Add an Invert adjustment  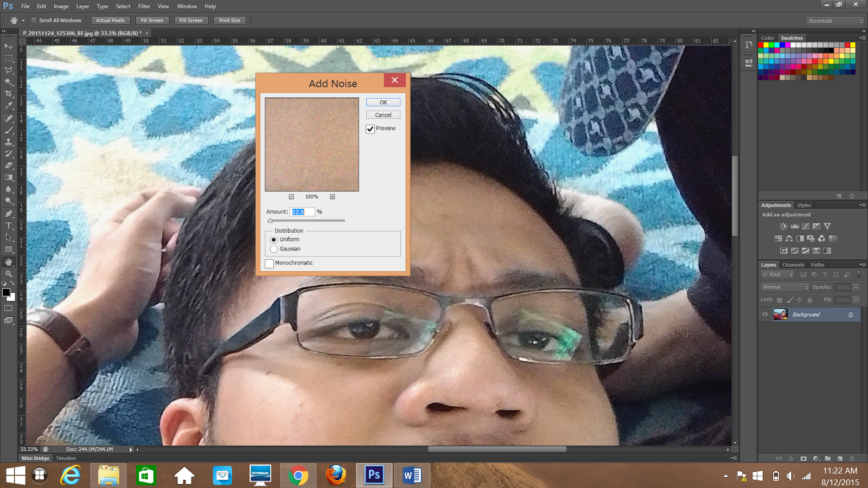click(783, 251)
